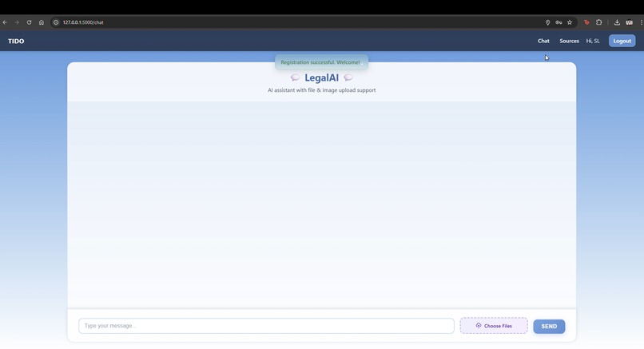Open the browser downloads icon
Image resolution: width=644 pixels, height=349 pixels.
click(x=617, y=22)
